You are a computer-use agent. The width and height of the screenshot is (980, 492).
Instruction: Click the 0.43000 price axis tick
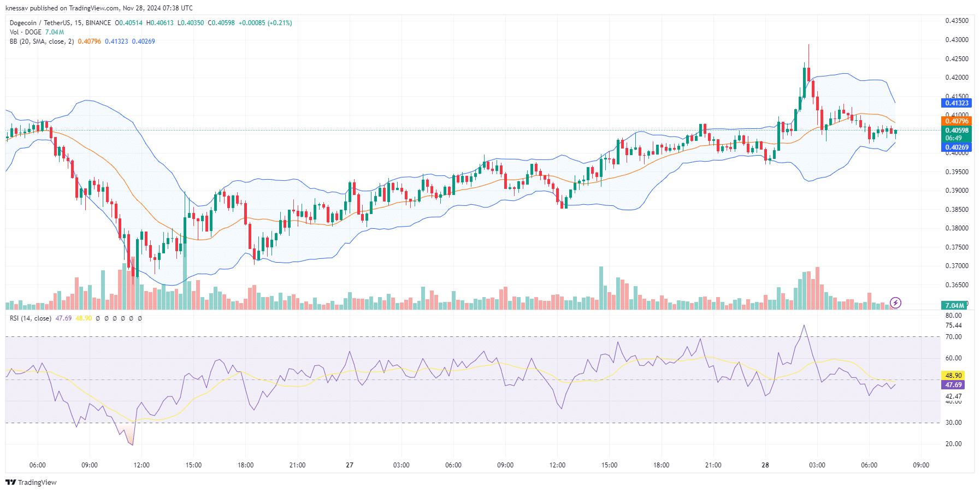click(x=957, y=40)
